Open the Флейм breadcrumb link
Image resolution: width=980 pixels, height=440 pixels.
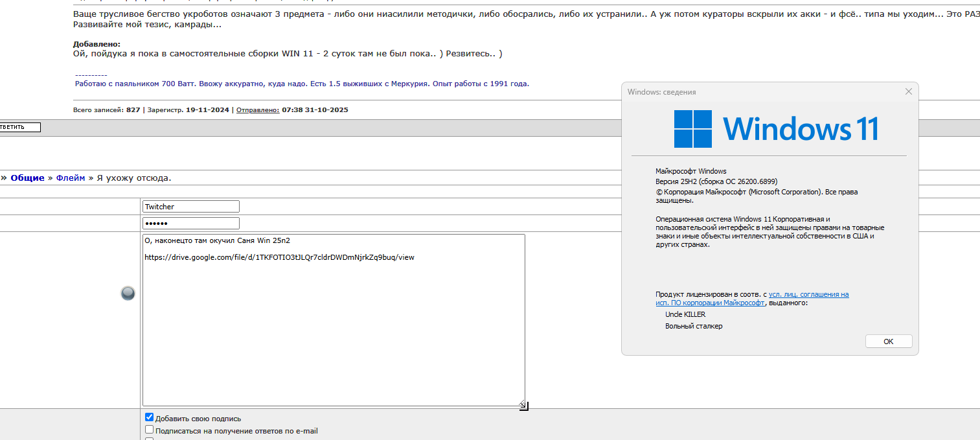click(71, 178)
